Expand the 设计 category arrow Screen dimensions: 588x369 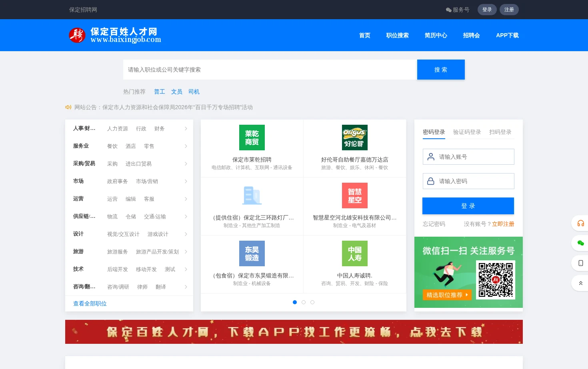186,234
